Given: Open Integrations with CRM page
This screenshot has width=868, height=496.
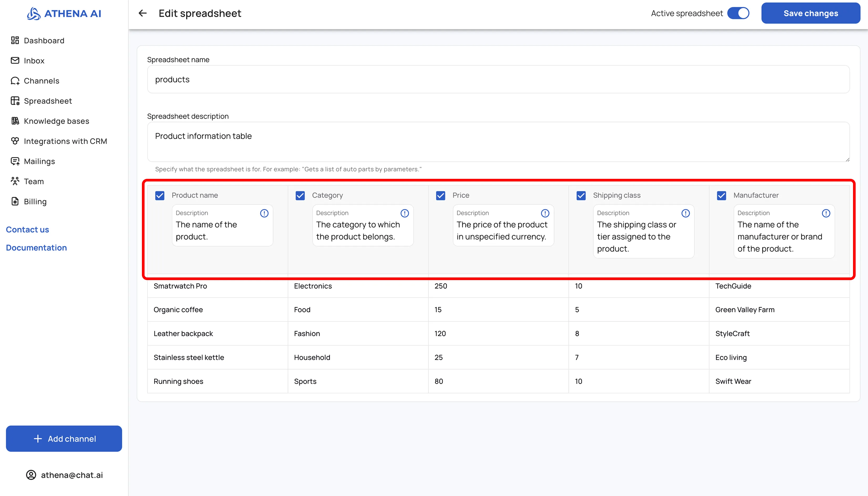Looking at the screenshot, I should pos(65,141).
